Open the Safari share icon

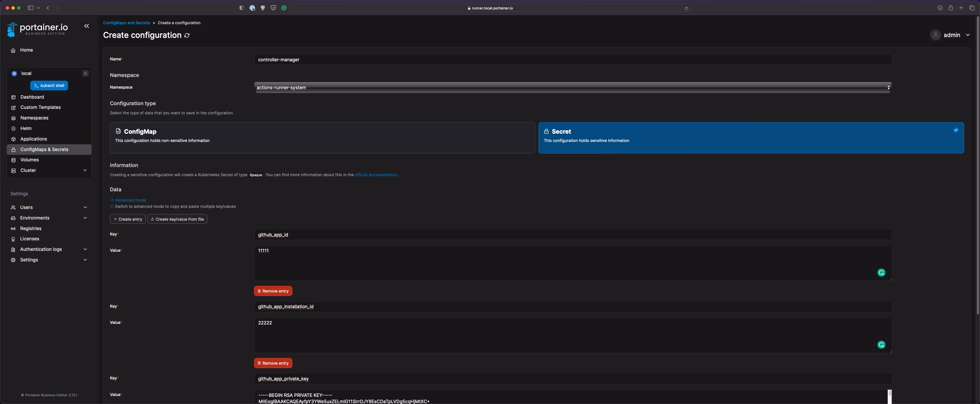[950, 8]
